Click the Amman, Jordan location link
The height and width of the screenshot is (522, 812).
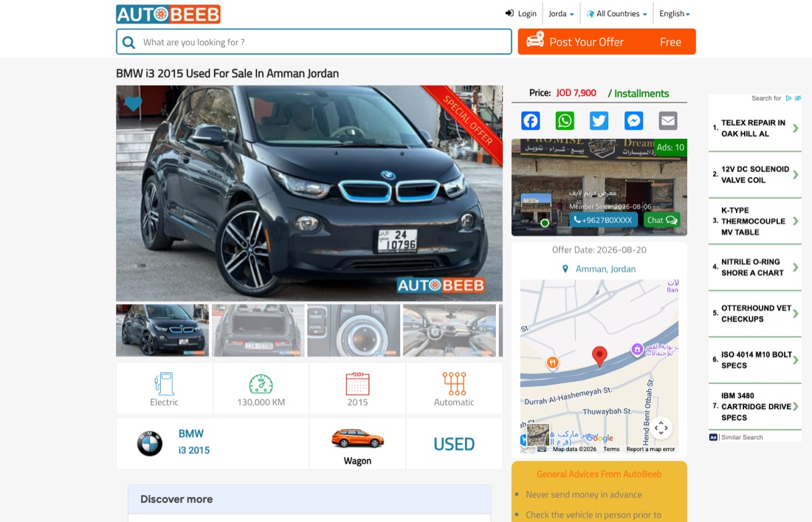point(605,269)
